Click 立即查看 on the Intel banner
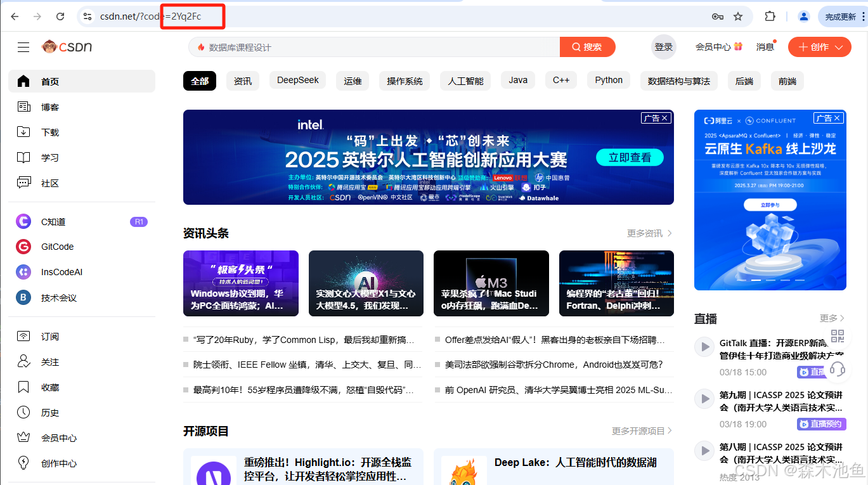This screenshot has width=868, height=485. pyautogui.click(x=630, y=157)
